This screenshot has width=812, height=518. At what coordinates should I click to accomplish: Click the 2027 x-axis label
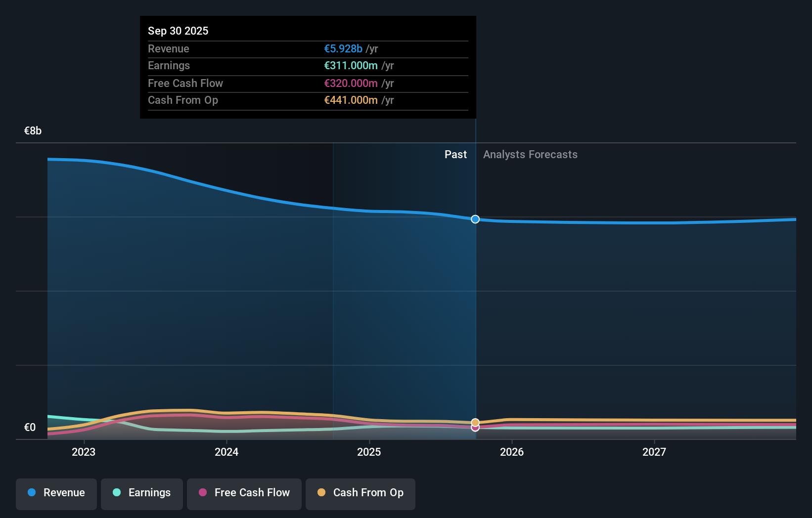click(x=654, y=452)
